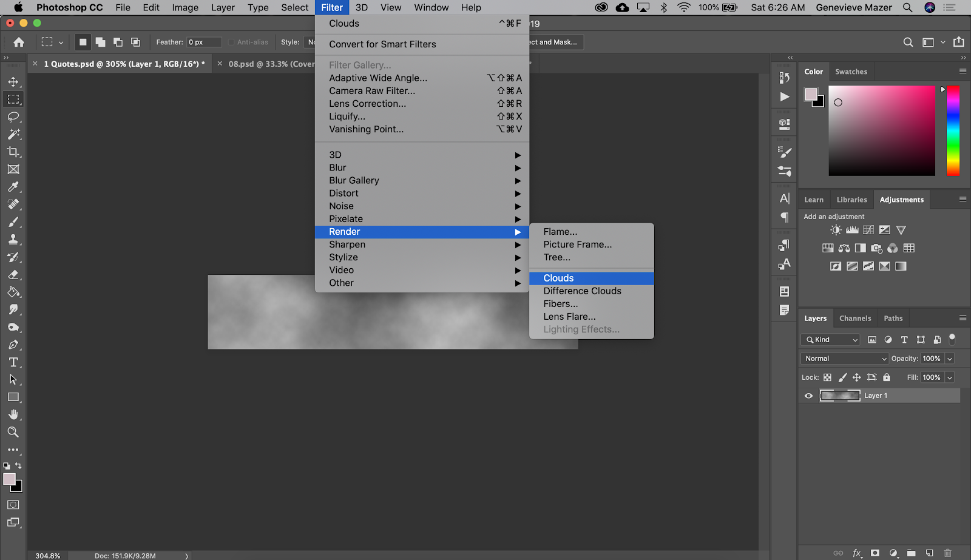This screenshot has height=560, width=971.
Task: Open the Adjustments panel options menu
Action: click(963, 199)
